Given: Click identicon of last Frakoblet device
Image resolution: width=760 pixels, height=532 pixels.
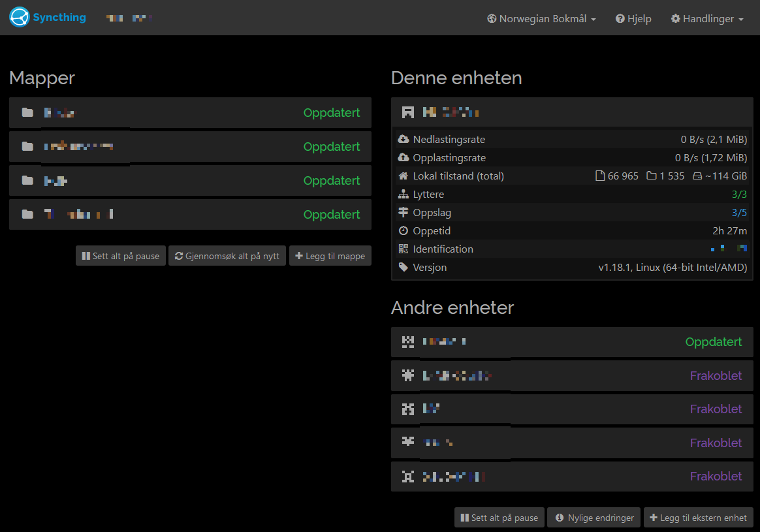Looking at the screenshot, I should pos(408,477).
